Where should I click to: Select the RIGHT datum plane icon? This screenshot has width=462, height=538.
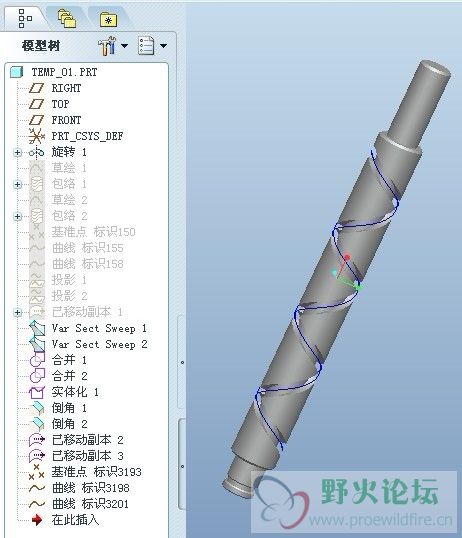pyautogui.click(x=36, y=88)
